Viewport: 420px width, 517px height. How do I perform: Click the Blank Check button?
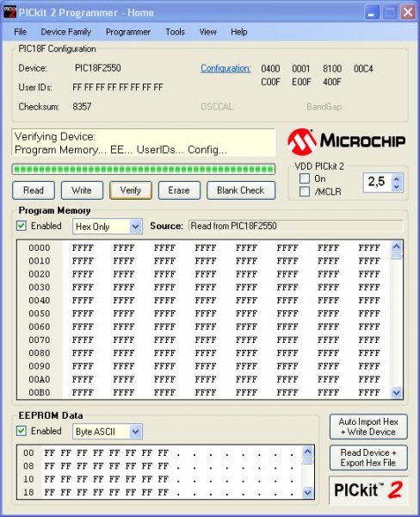[241, 190]
